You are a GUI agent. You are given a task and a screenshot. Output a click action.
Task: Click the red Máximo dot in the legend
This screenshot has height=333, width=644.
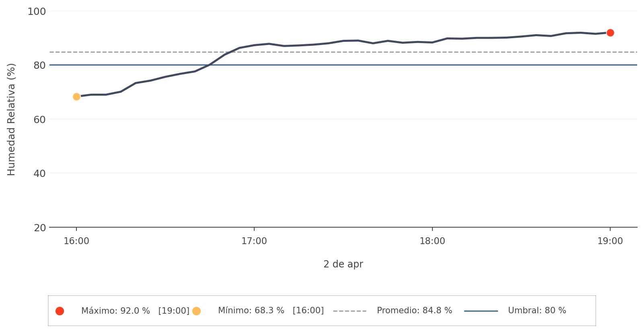(60, 311)
